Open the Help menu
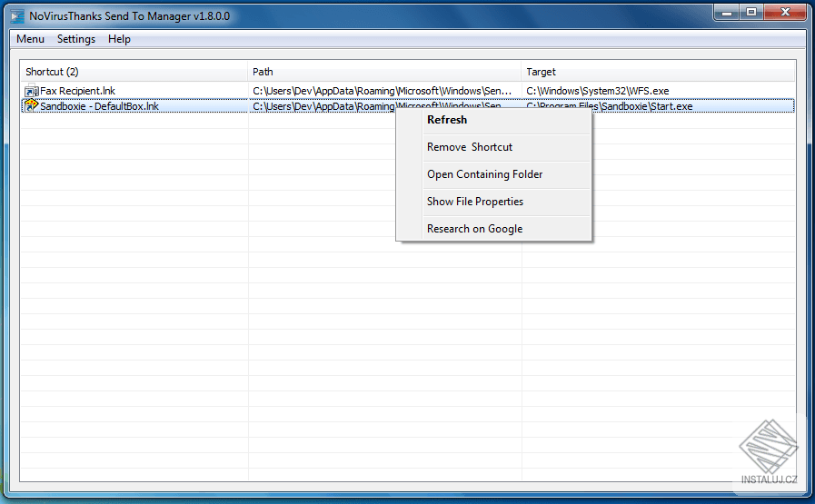 tap(119, 39)
